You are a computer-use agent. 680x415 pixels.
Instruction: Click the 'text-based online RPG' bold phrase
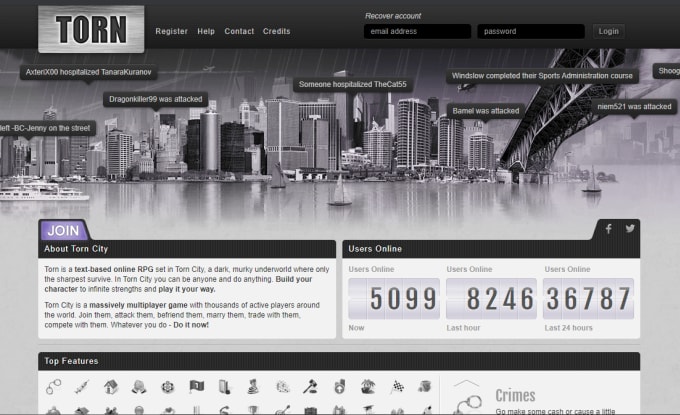tap(114, 269)
